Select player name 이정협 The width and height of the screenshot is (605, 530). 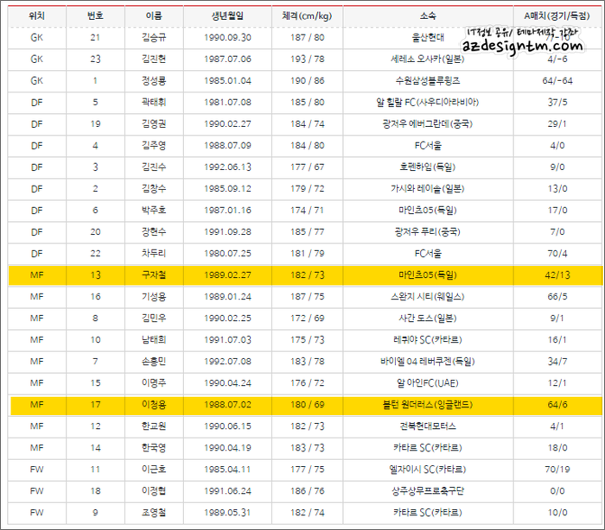coord(154,491)
